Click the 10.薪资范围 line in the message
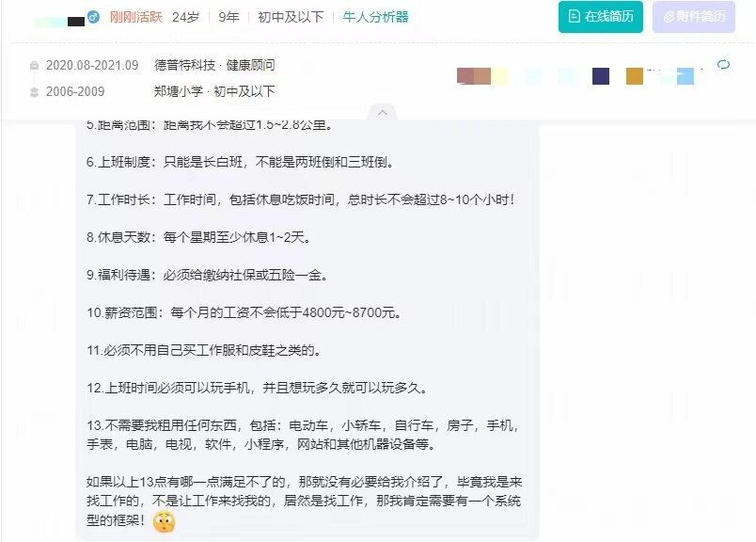The image size is (756, 542). click(x=244, y=312)
